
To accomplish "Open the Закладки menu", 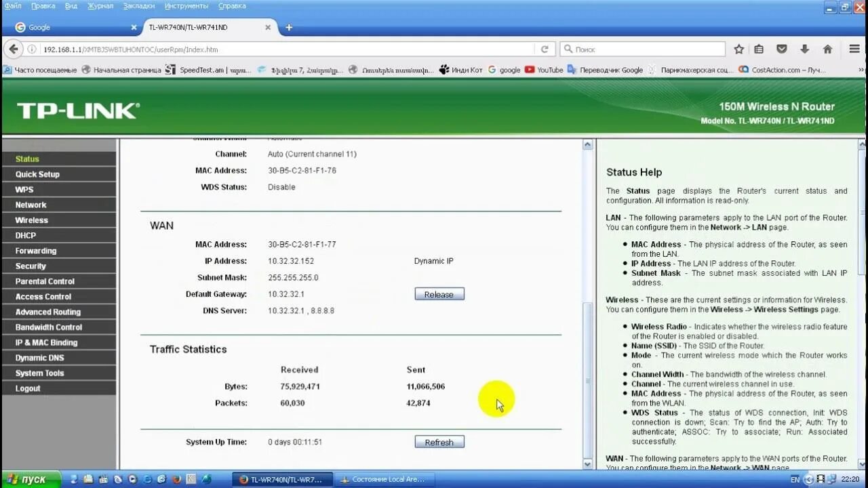I will tap(139, 6).
